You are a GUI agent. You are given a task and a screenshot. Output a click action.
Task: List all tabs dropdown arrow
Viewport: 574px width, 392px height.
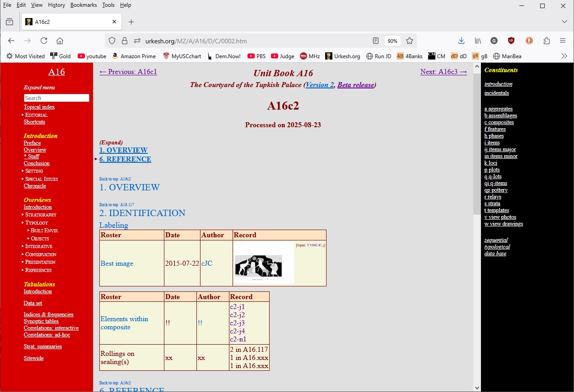[565, 22]
